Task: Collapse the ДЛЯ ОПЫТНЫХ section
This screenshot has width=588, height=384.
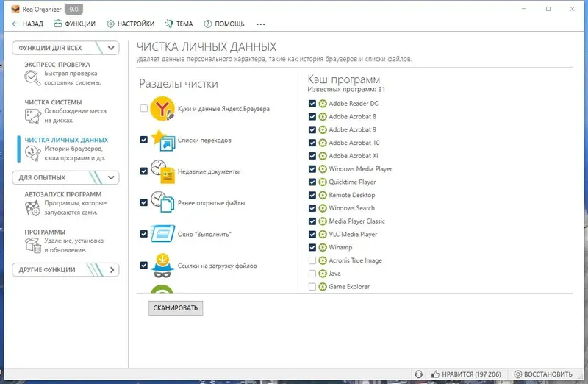Action: coord(65,177)
